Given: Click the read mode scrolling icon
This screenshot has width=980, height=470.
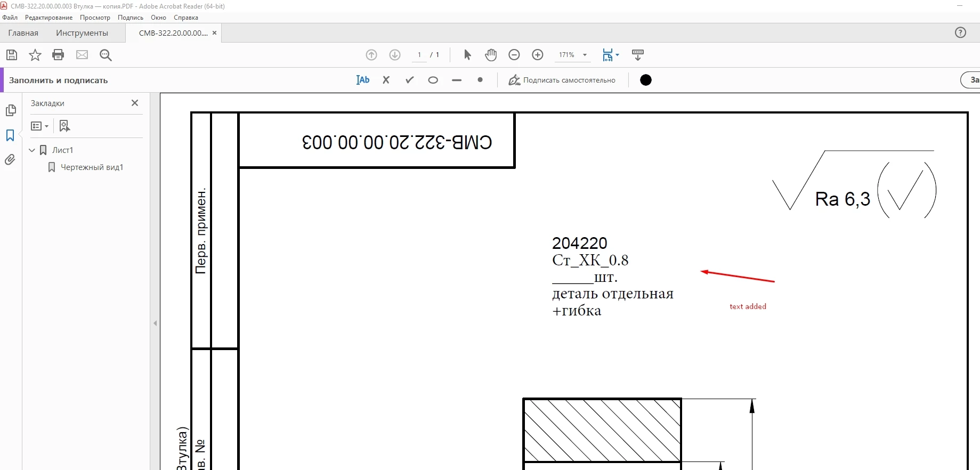Looking at the screenshot, I should 638,55.
